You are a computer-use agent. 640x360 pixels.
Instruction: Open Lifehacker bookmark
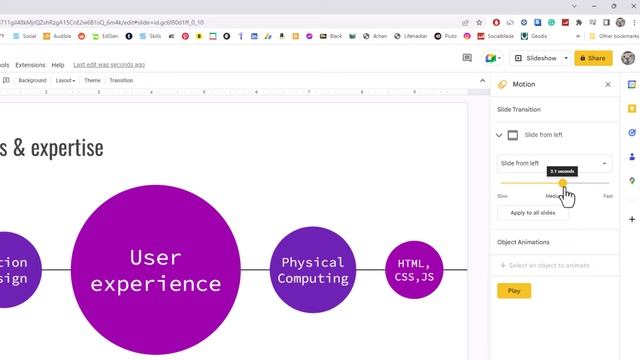[x=411, y=36]
